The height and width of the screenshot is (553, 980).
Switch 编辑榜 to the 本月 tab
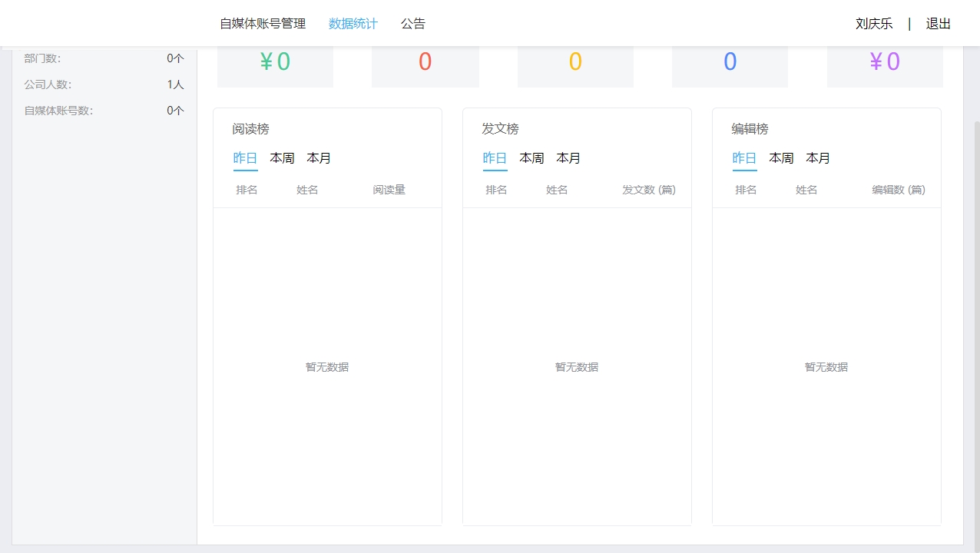tap(818, 158)
